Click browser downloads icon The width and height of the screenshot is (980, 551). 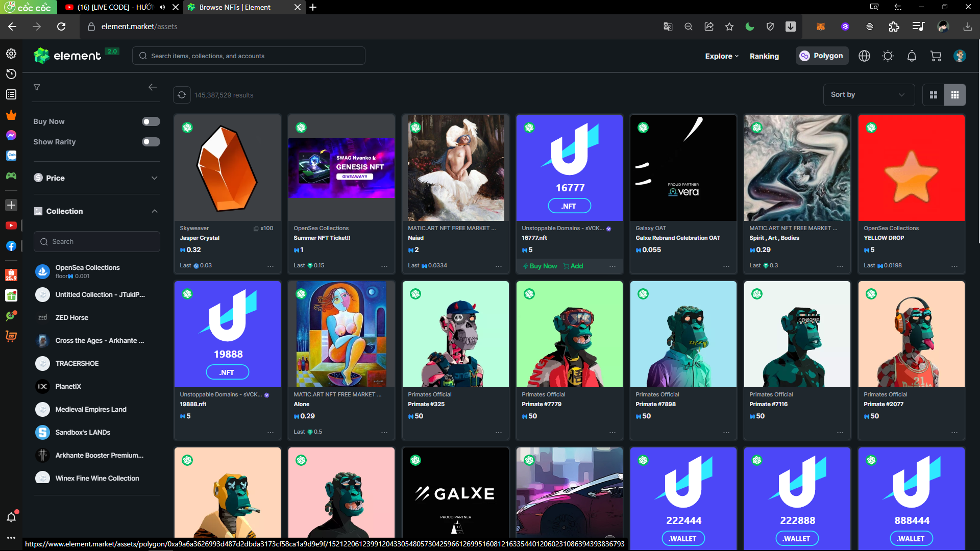pyautogui.click(x=967, y=27)
